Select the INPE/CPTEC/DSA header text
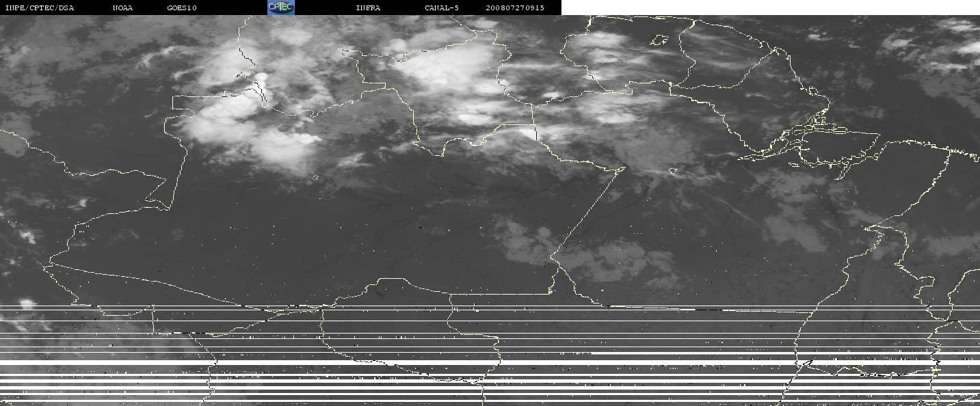The image size is (980, 406). point(39,8)
